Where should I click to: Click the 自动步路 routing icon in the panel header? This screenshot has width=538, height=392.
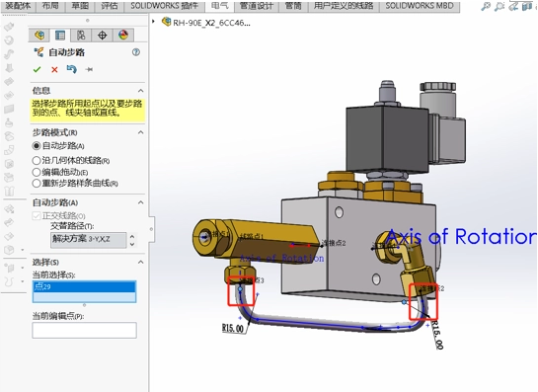pyautogui.click(x=38, y=52)
